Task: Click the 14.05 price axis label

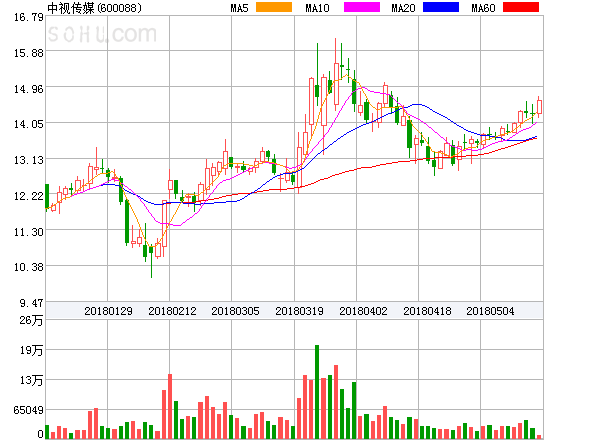Action: [29, 124]
